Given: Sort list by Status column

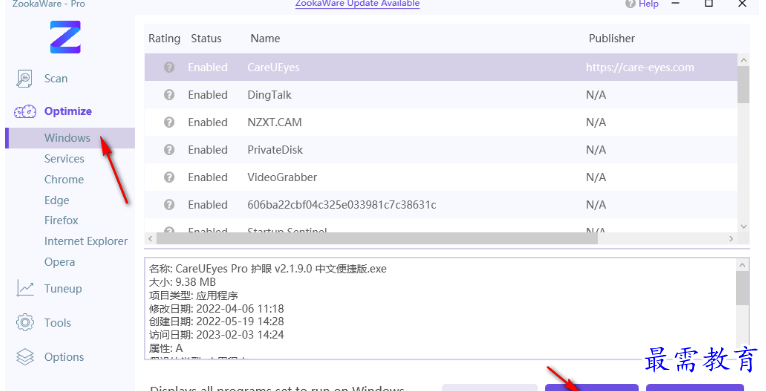Looking at the screenshot, I should tap(206, 39).
